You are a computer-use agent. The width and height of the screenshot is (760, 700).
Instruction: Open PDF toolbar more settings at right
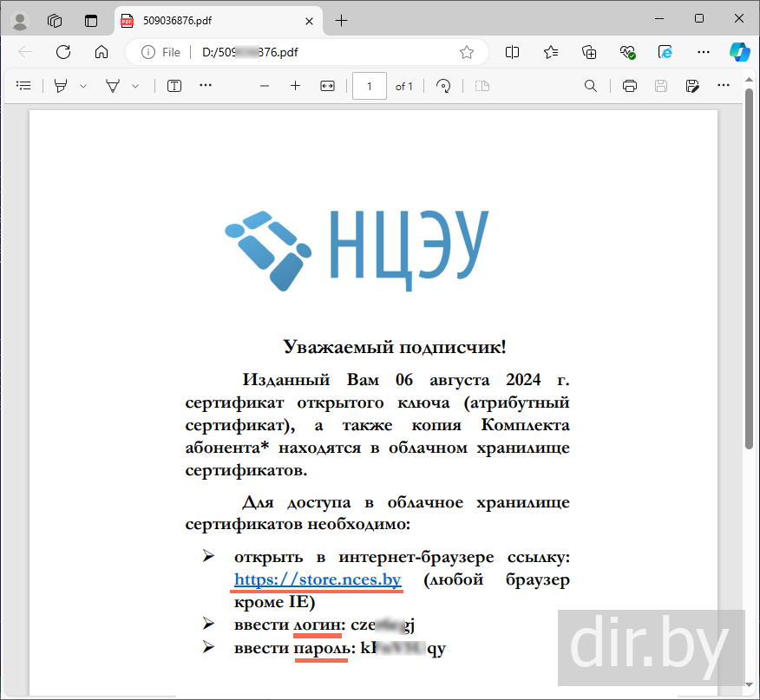click(x=724, y=85)
